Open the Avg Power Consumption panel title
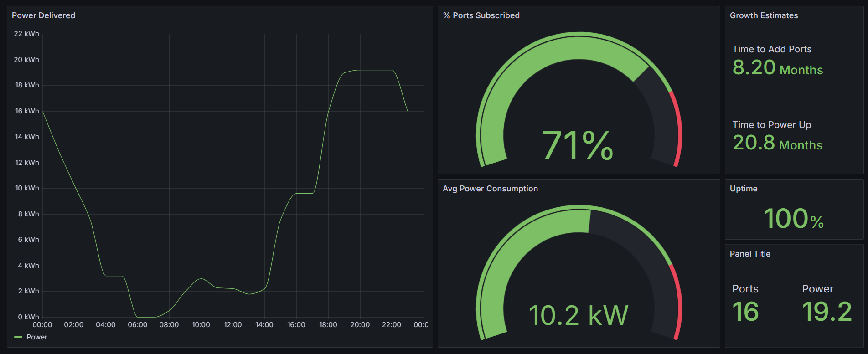 point(491,189)
